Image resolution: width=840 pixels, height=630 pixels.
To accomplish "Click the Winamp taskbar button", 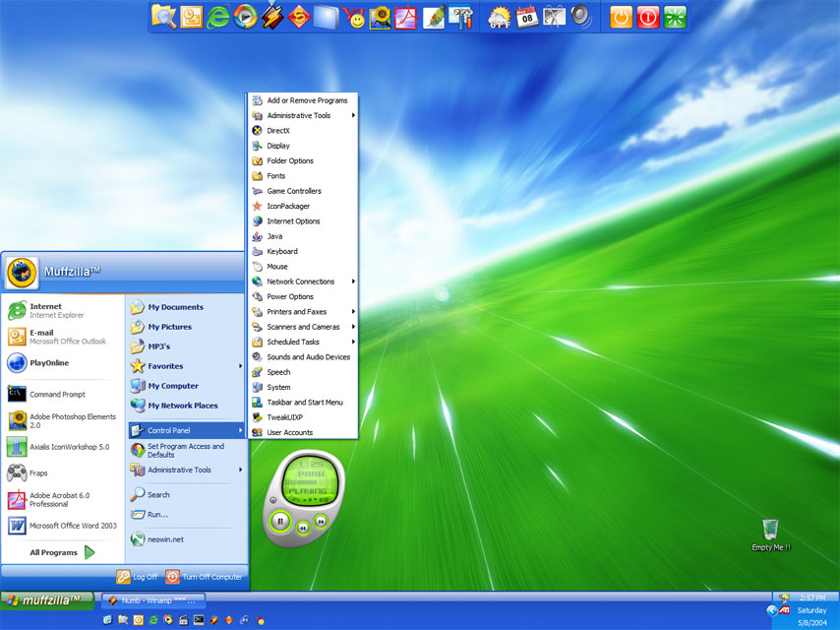I will (152, 600).
